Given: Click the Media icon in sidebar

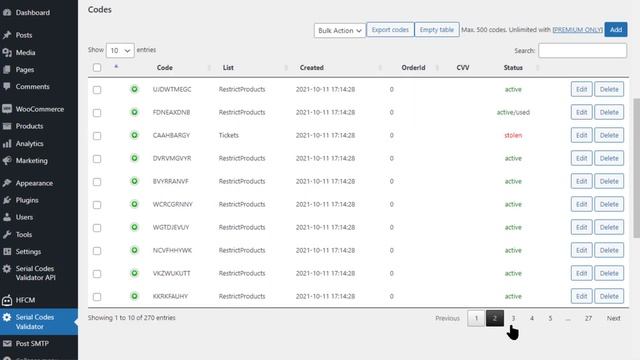Looking at the screenshot, I should pos(7,53).
